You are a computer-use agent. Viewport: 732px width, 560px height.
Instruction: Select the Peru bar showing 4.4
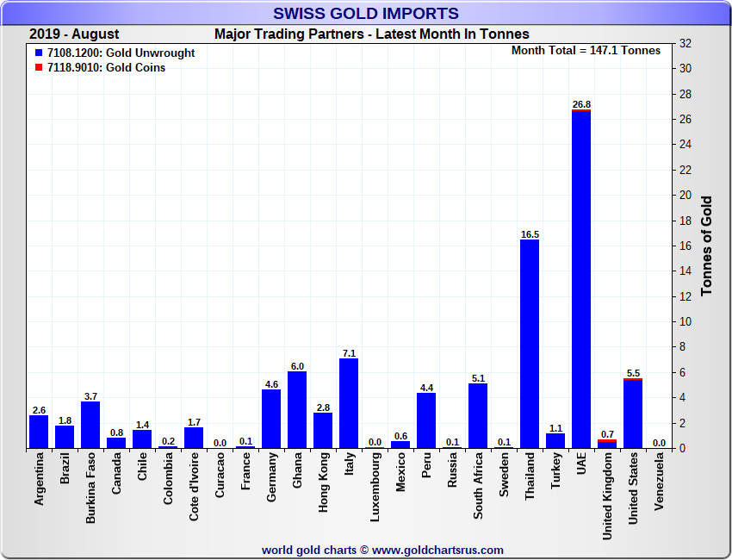click(426, 420)
